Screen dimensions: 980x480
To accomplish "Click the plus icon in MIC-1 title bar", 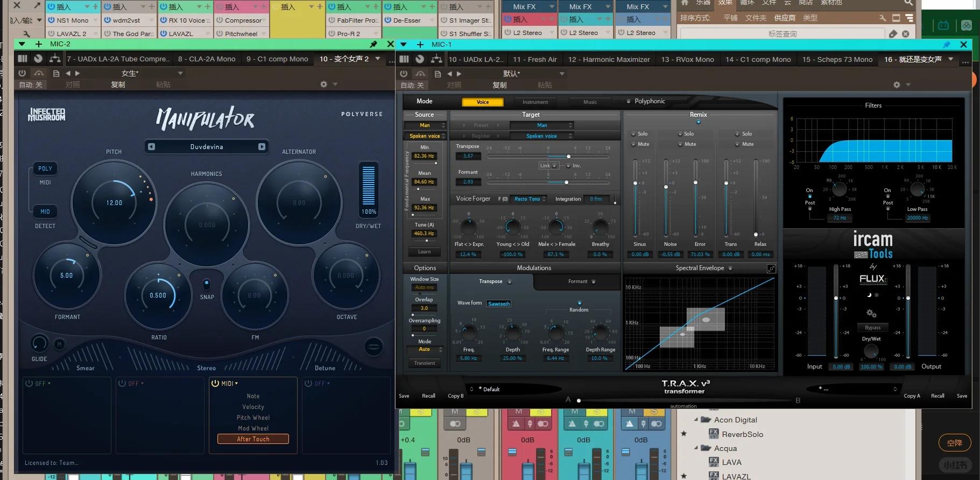I will 420,45.
